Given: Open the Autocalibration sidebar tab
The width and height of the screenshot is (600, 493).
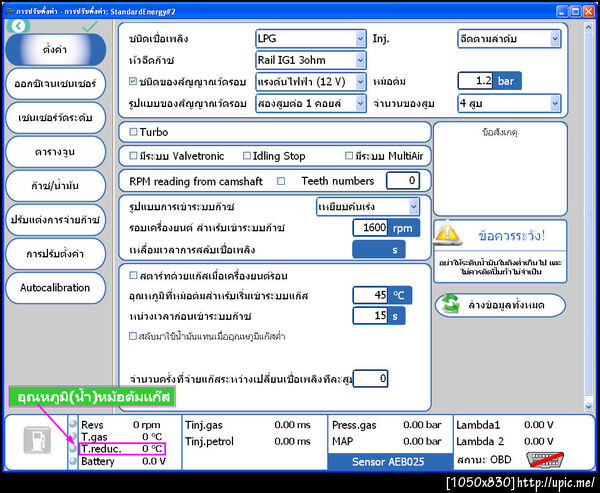Looking at the screenshot, I should coord(55,288).
